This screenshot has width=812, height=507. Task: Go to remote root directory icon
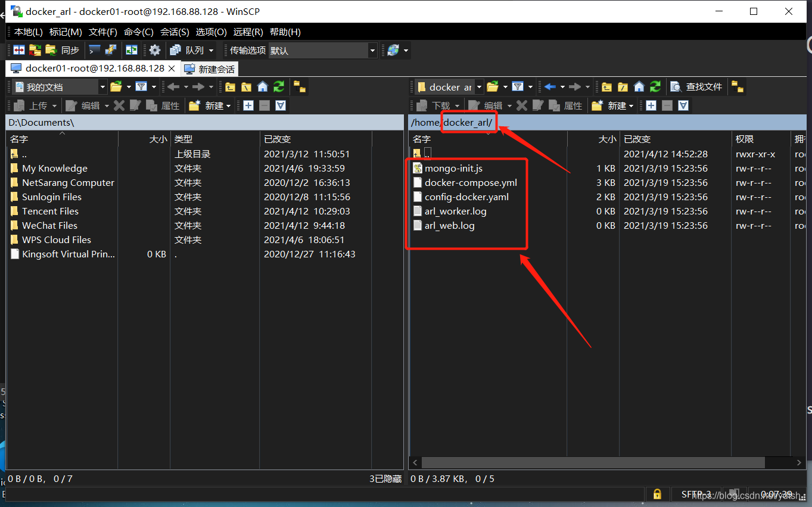pyautogui.click(x=623, y=87)
